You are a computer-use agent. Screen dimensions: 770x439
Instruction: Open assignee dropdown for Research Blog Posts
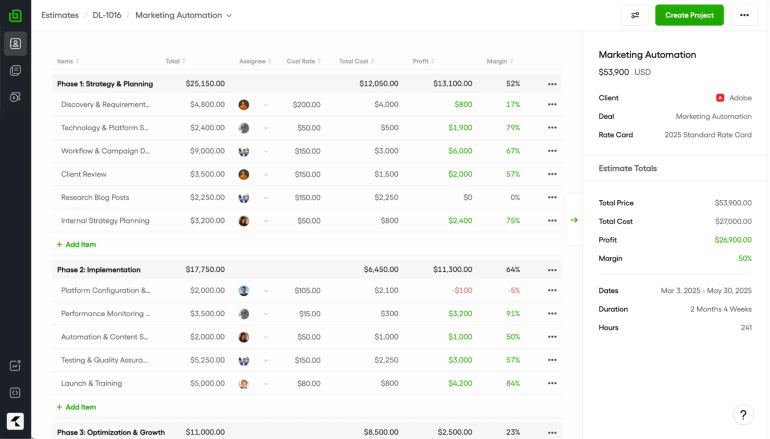(266, 198)
